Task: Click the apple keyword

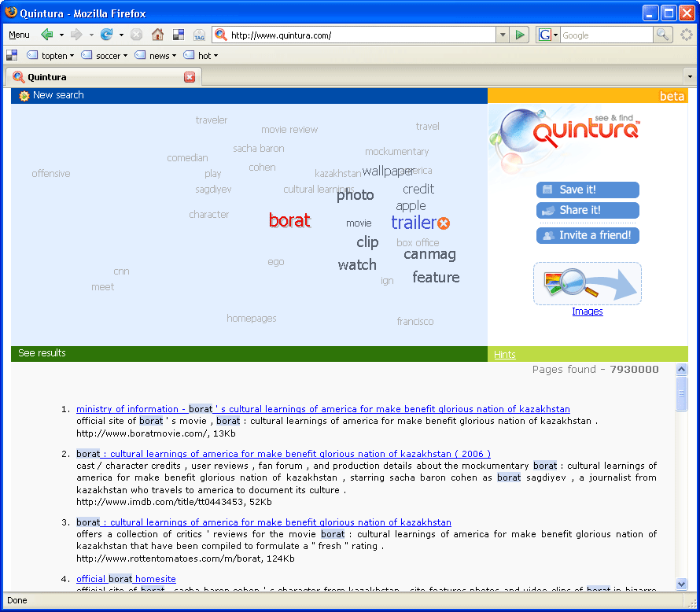Action: coord(411,206)
